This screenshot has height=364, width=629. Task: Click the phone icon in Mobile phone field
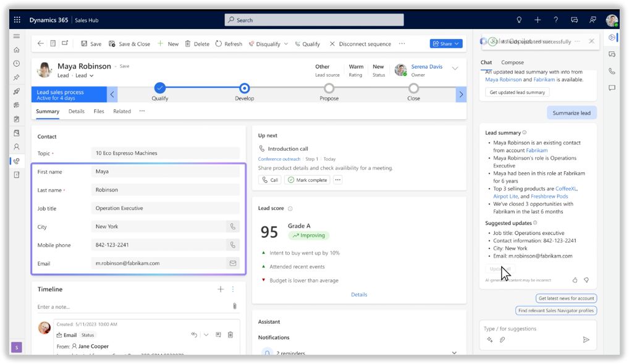[x=233, y=245]
